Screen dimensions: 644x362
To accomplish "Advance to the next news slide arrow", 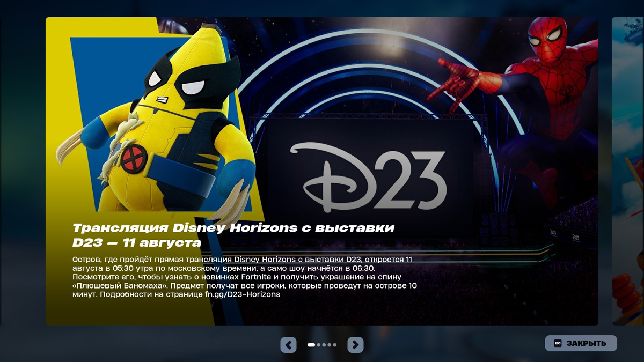I will tap(355, 345).
